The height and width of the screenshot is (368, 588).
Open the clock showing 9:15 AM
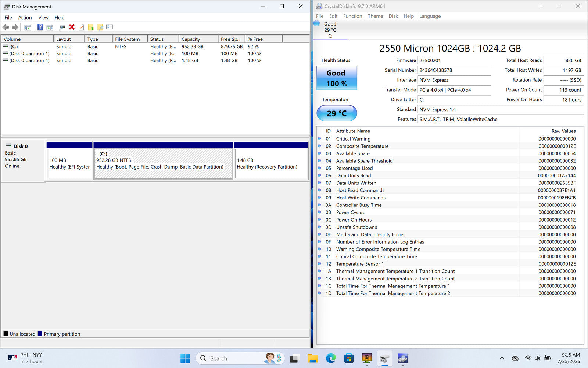pos(569,358)
